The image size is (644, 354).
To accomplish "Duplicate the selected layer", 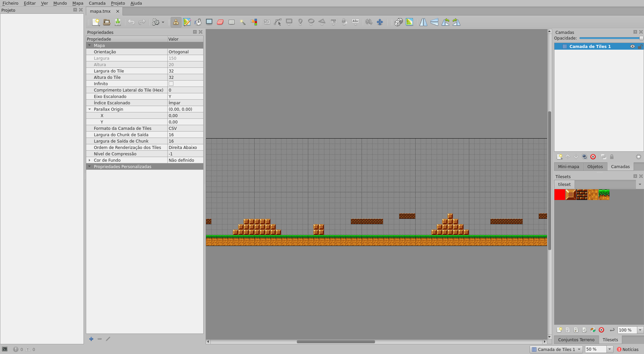I will tap(585, 157).
